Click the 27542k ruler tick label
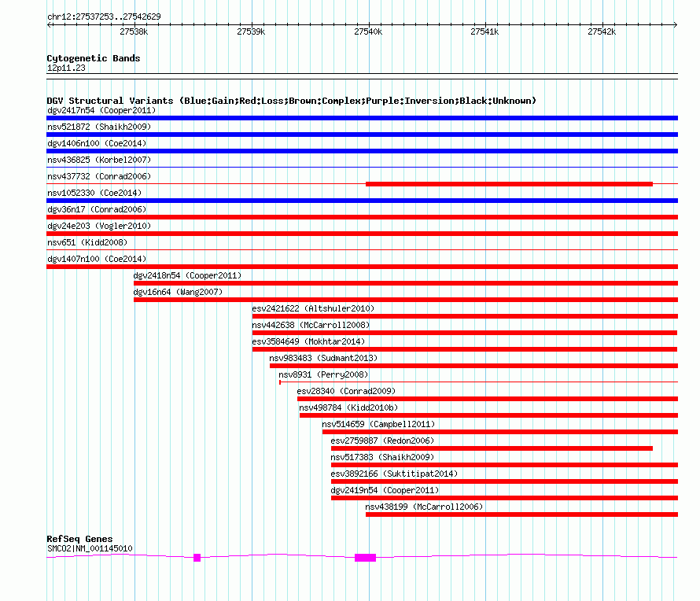Screen dimensions: 700x601 click(x=602, y=31)
